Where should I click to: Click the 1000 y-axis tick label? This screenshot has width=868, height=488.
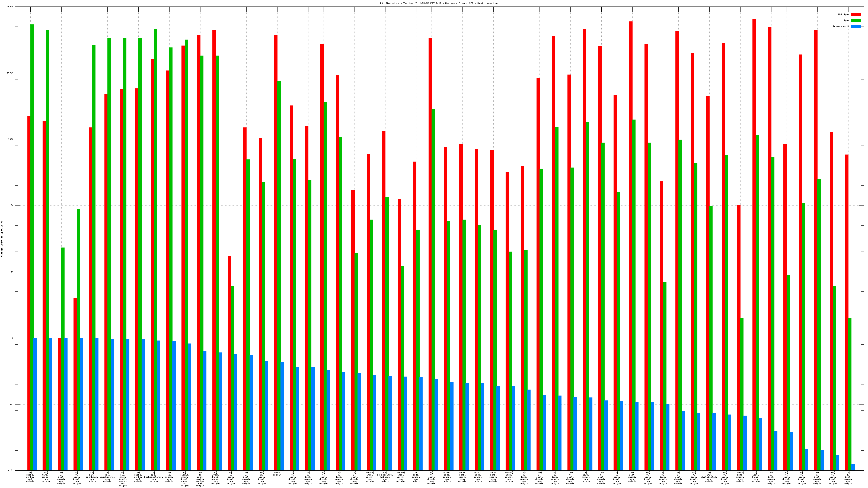point(11,139)
